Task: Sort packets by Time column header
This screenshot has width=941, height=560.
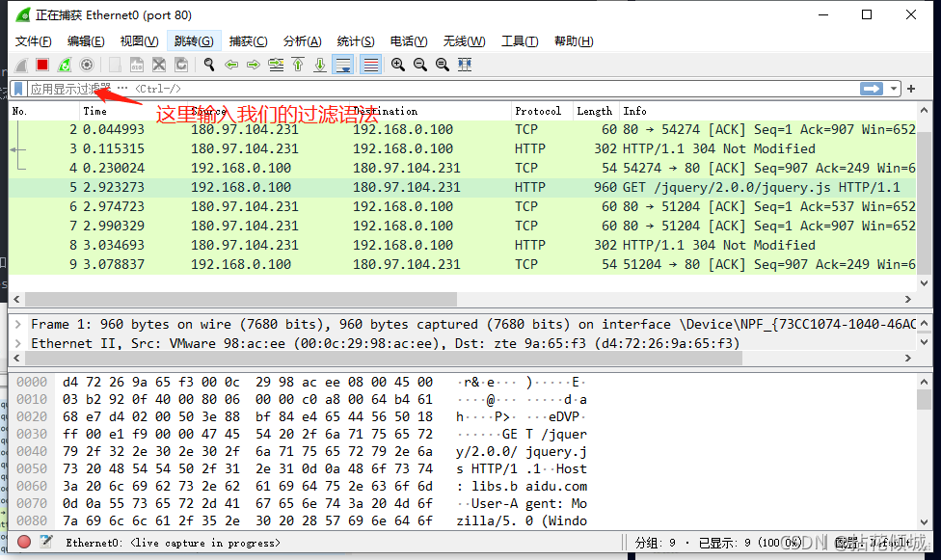Action: pyautogui.click(x=133, y=111)
